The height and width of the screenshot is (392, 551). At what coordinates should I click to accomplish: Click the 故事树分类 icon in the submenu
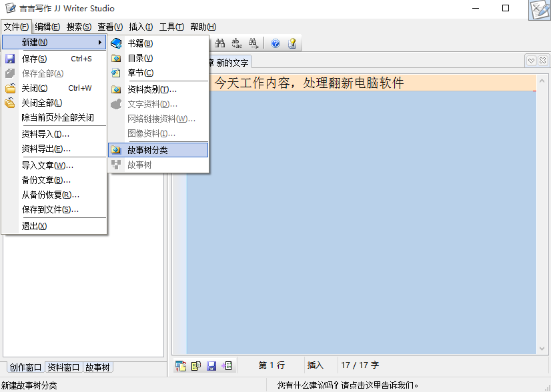point(115,149)
